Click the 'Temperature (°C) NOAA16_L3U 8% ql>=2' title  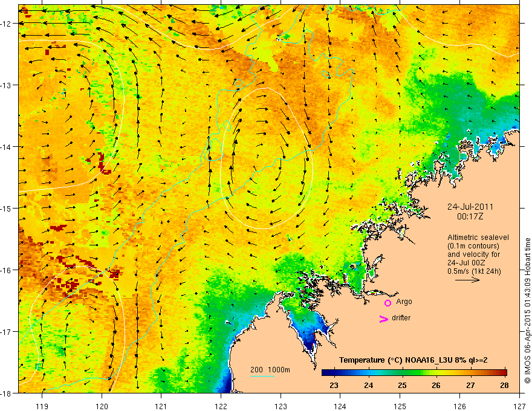pyautogui.click(x=414, y=360)
